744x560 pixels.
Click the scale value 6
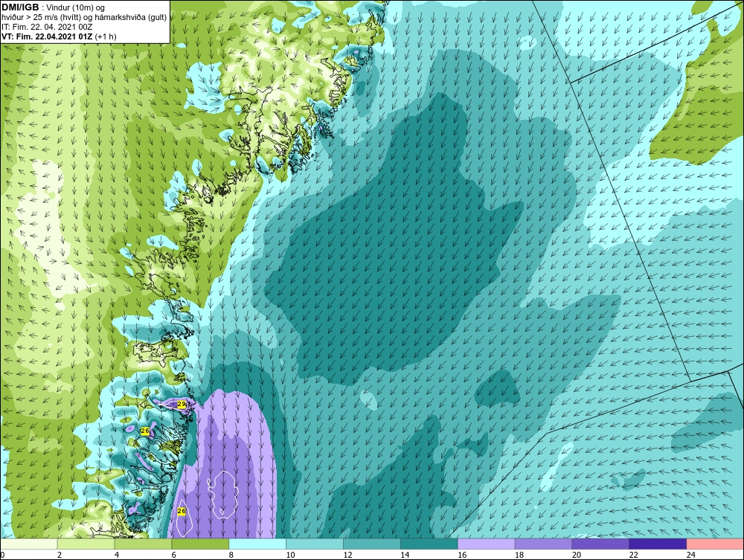pos(173,555)
